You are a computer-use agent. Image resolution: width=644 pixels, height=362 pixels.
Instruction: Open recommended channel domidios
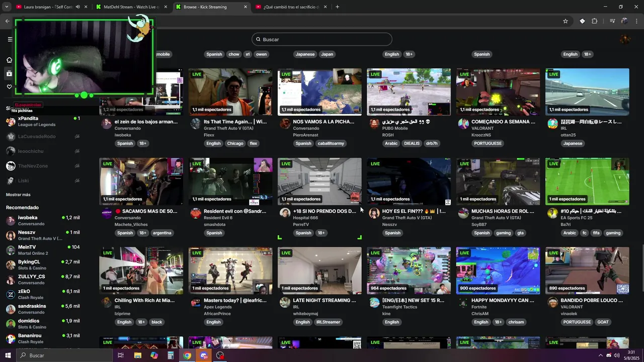pyautogui.click(x=43, y=324)
